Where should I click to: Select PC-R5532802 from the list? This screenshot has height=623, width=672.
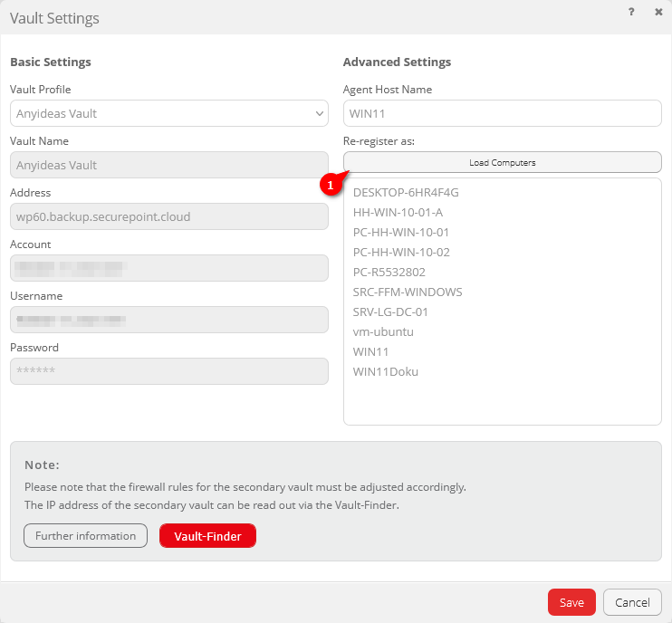389,272
